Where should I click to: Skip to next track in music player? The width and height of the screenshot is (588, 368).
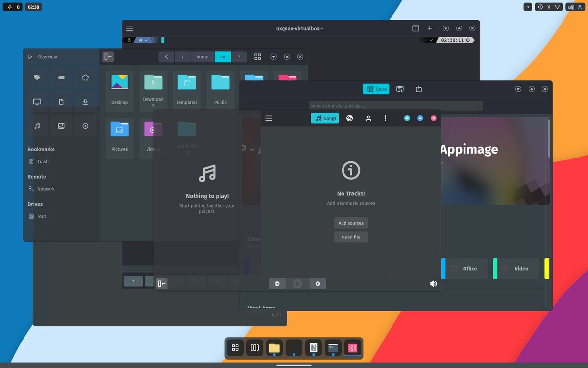pos(318,284)
